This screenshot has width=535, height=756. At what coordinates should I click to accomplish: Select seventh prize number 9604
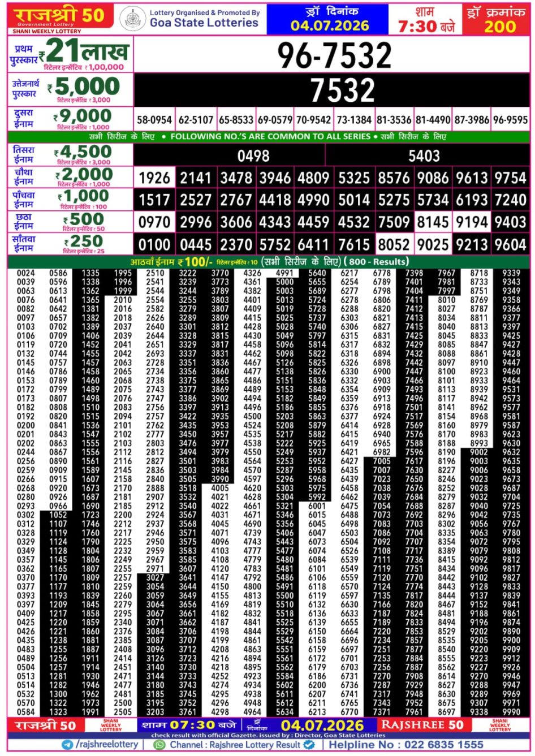point(511,245)
